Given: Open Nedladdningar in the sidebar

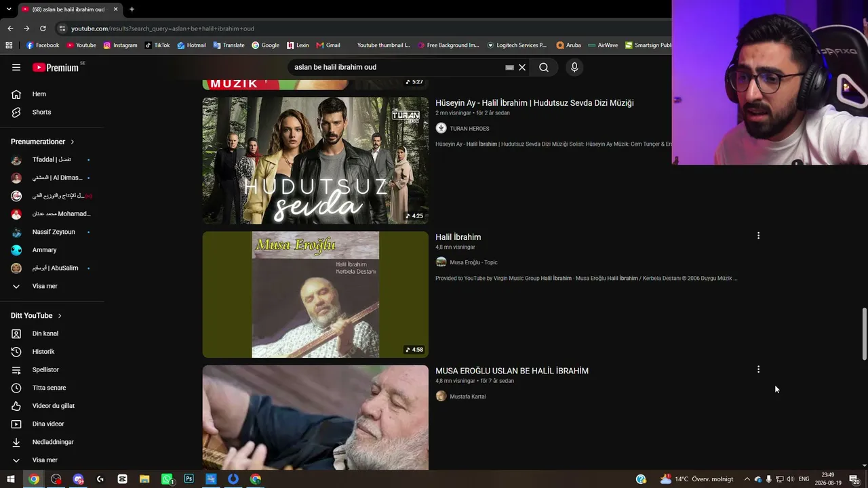Looking at the screenshot, I should tap(52, 442).
